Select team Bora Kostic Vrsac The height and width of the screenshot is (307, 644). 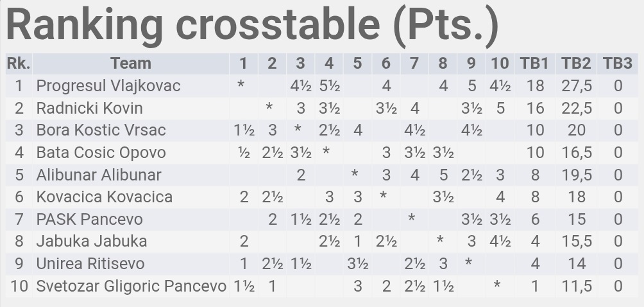coord(101,130)
